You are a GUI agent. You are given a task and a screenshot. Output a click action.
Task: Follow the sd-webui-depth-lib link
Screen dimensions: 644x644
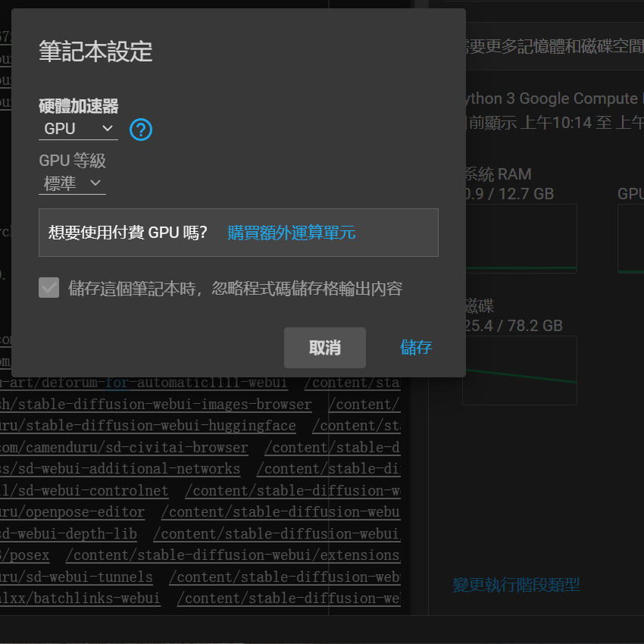tap(68, 534)
